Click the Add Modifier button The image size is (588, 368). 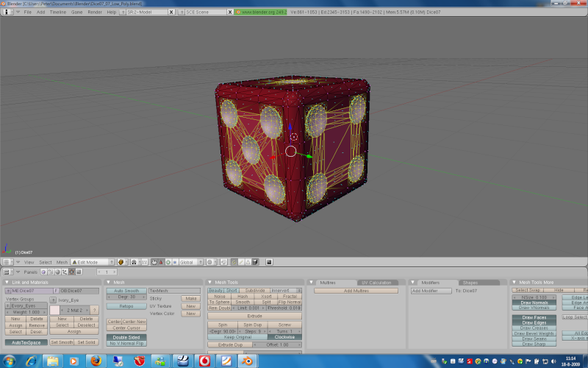click(431, 291)
